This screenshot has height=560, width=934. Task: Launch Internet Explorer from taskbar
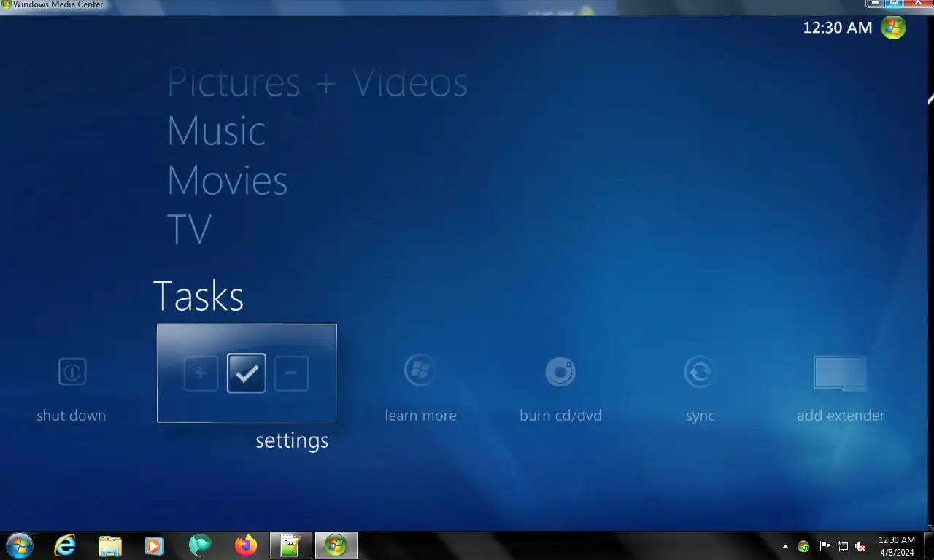pos(66,545)
